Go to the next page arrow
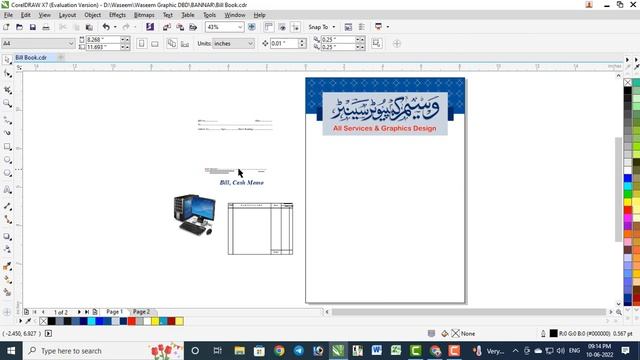This screenshot has height=360, width=640. pos(79,312)
